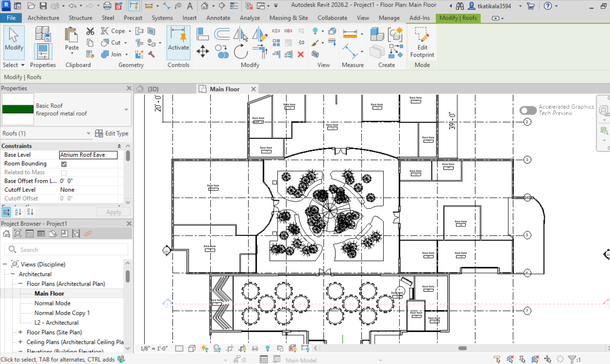Click the Project Browser scrollbar thumb

pyautogui.click(x=128, y=276)
